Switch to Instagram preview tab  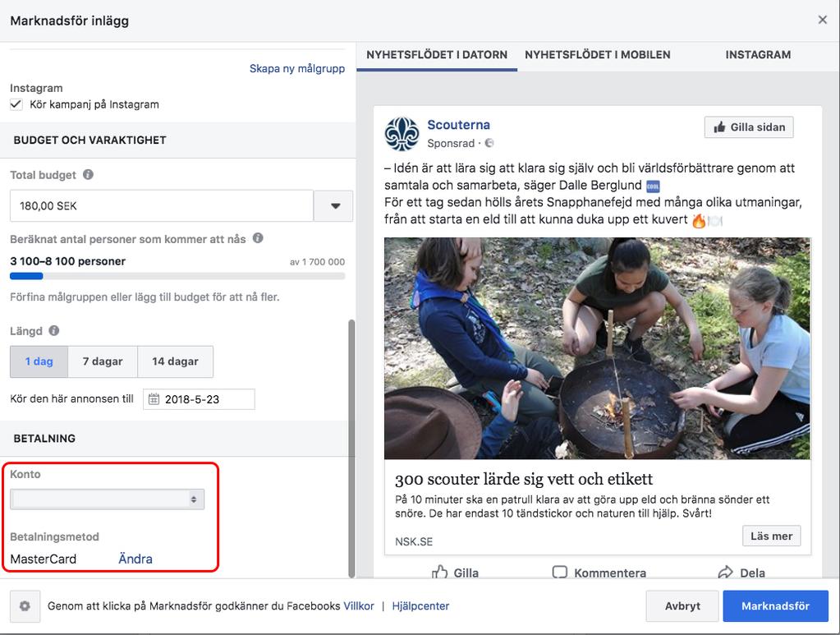click(758, 55)
